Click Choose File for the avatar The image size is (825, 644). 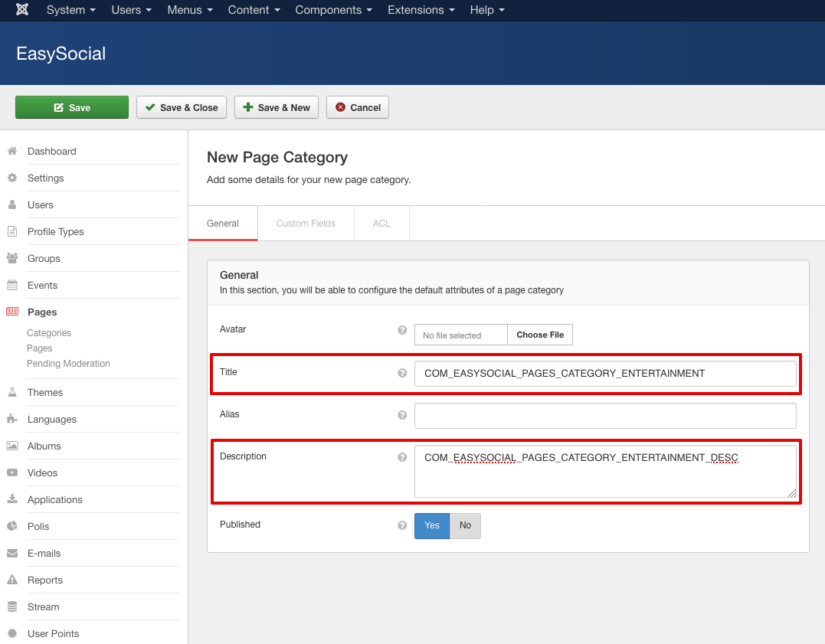click(x=540, y=335)
